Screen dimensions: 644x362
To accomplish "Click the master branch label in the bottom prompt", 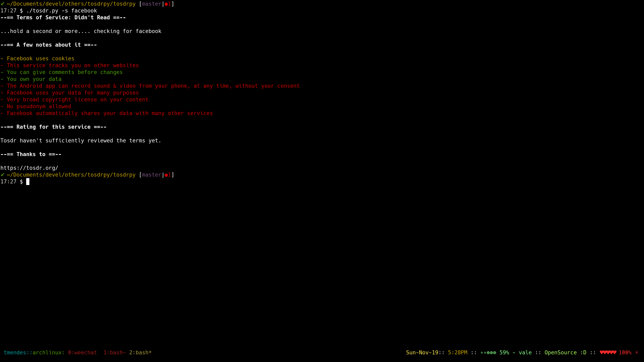I will [x=152, y=175].
